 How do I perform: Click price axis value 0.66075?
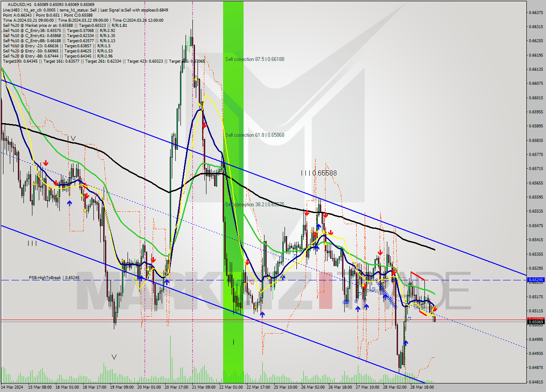click(x=536, y=84)
